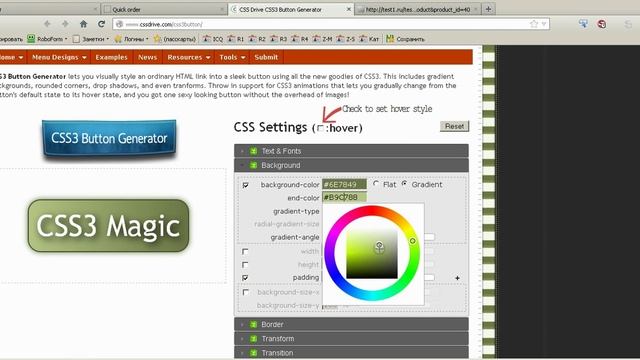Click the green icon beside Transform
This screenshot has width=640, height=360.
click(x=253, y=339)
